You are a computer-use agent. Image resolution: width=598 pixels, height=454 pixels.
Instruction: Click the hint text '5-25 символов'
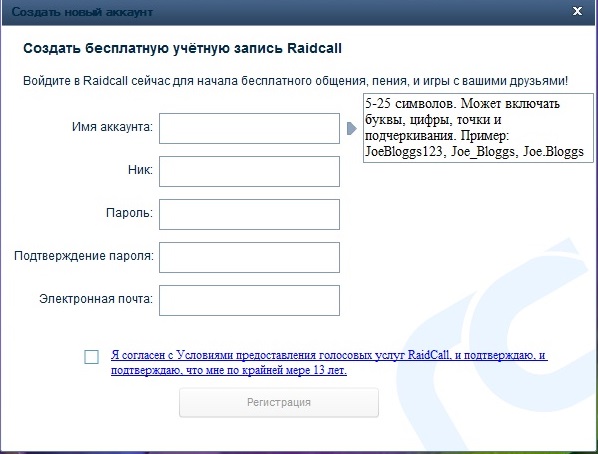(411, 104)
